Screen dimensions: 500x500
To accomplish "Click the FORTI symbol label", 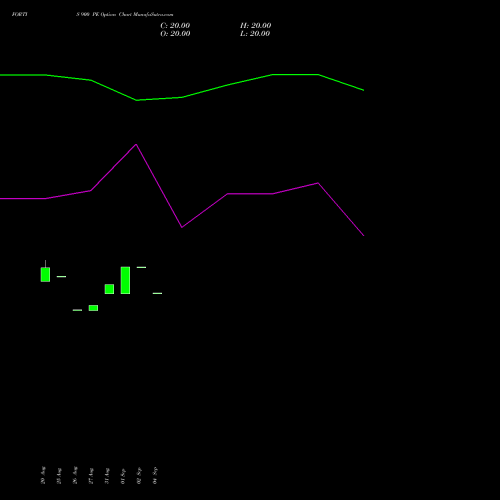I will pos(20,14).
